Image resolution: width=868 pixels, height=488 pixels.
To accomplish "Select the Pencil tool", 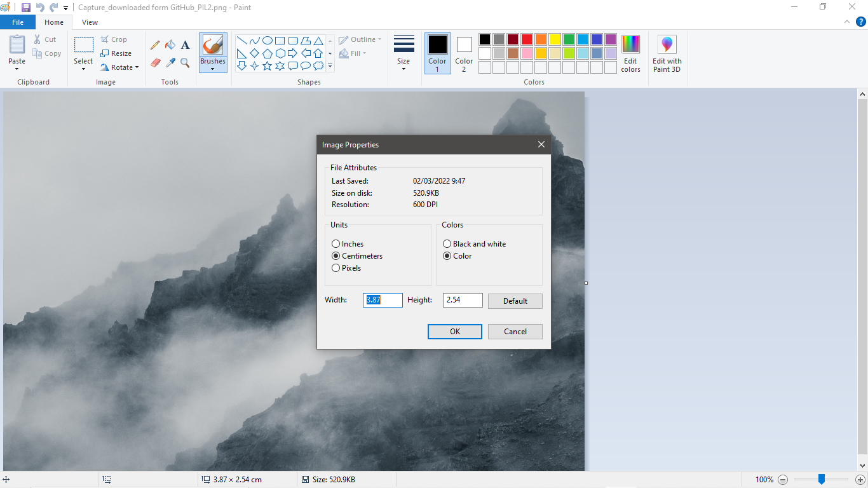I will [155, 45].
